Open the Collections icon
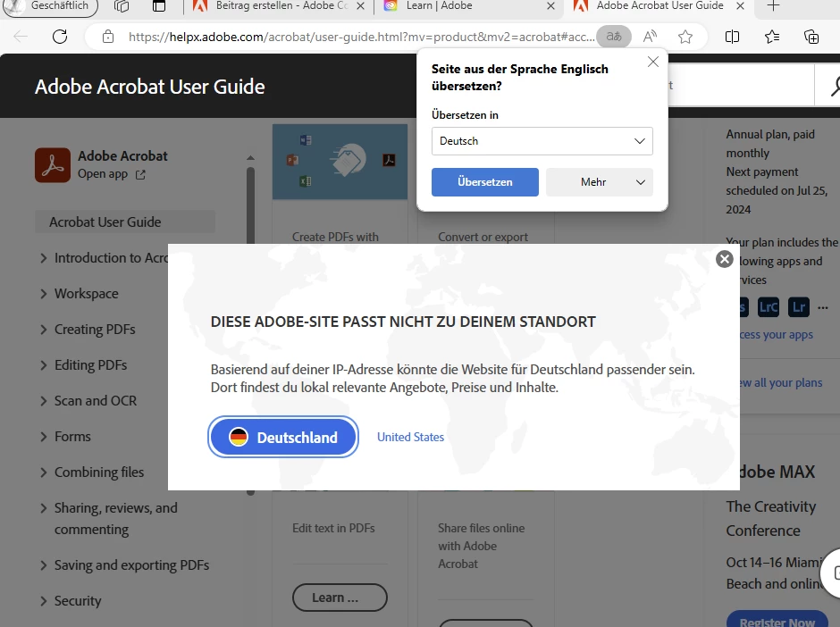Image resolution: width=840 pixels, height=627 pixels. 811,37
